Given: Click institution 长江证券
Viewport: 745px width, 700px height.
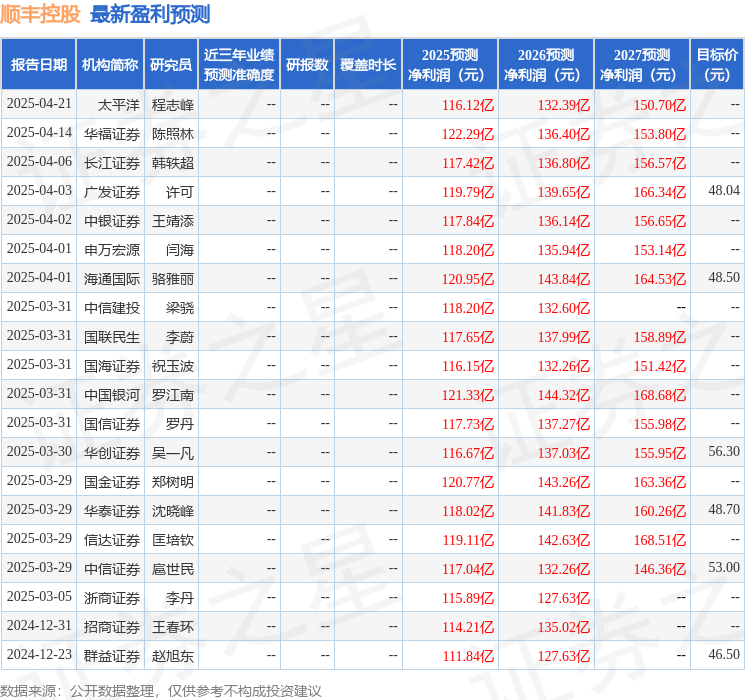Looking at the screenshot, I should pos(112,163).
